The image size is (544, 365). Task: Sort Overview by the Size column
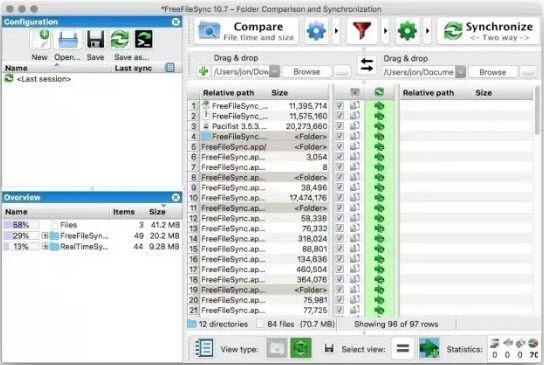pos(157,212)
